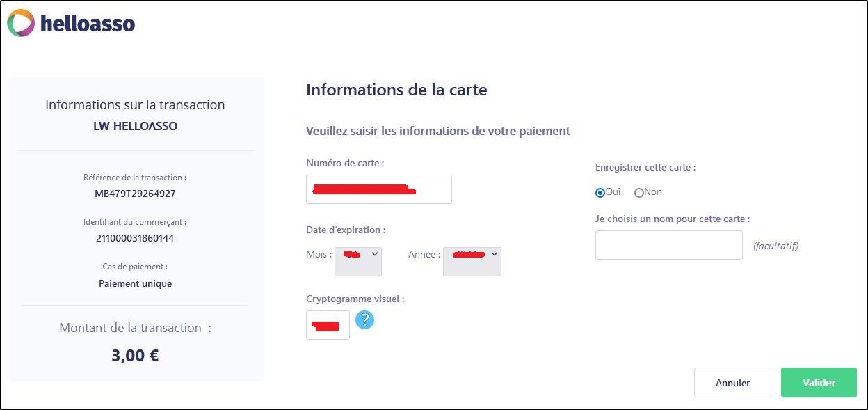Open the cryptogramme visuel help question mark
This screenshot has height=410, width=868.
point(364,320)
